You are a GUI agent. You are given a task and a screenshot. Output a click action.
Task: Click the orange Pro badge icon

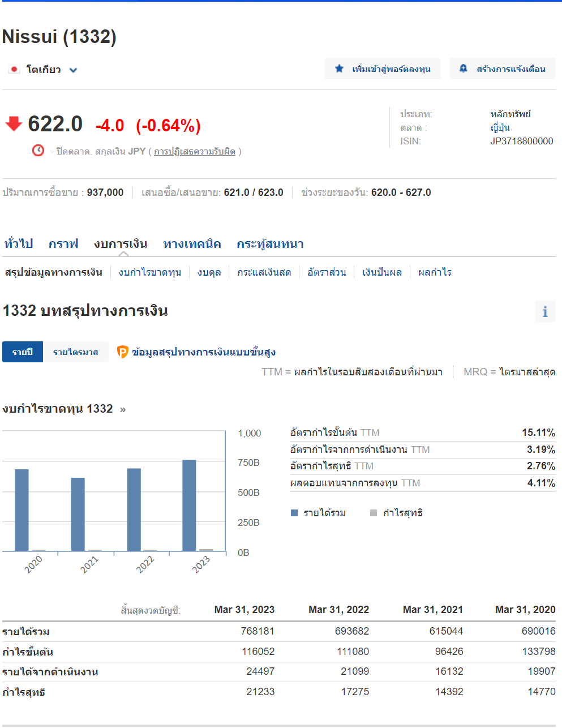coord(123,352)
